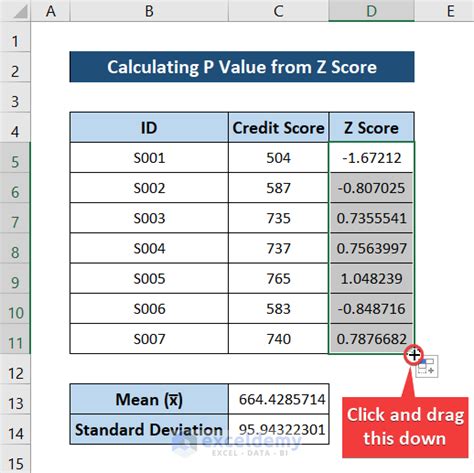The image size is (474, 473).
Task: Select row 5 header
Action: pyautogui.click(x=15, y=157)
